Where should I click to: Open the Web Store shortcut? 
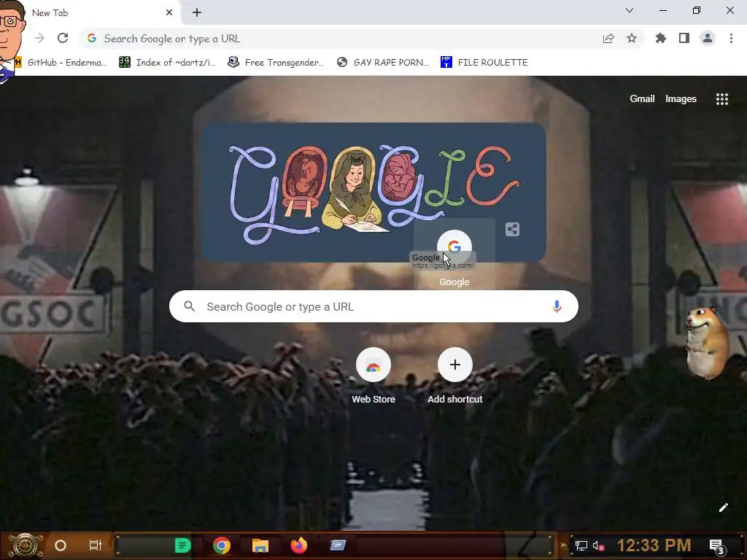click(x=373, y=376)
